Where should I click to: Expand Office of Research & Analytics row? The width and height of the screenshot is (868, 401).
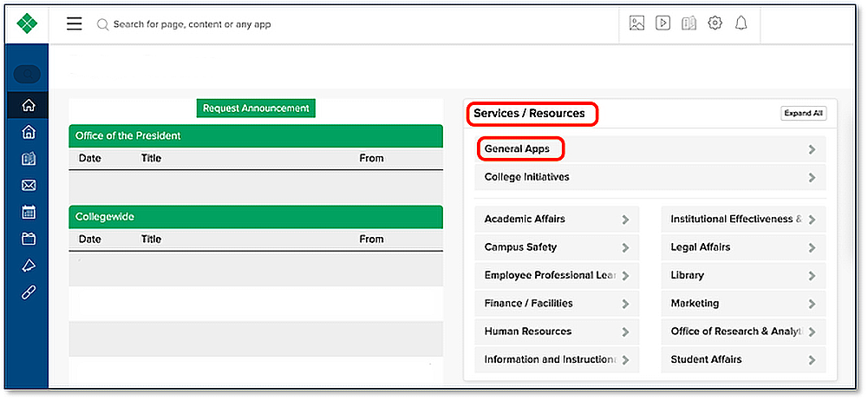click(743, 332)
